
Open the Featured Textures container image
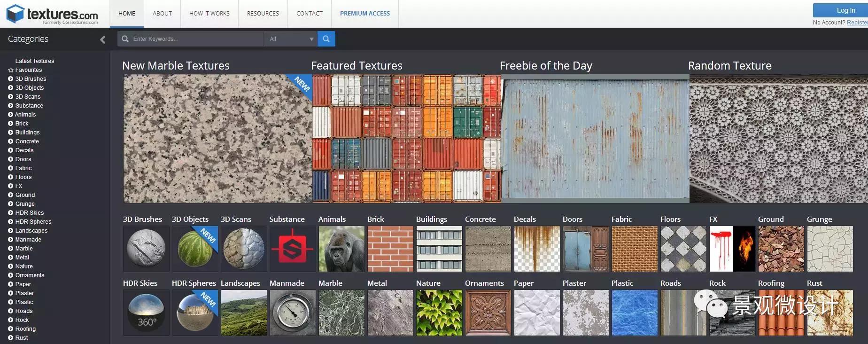click(x=406, y=139)
